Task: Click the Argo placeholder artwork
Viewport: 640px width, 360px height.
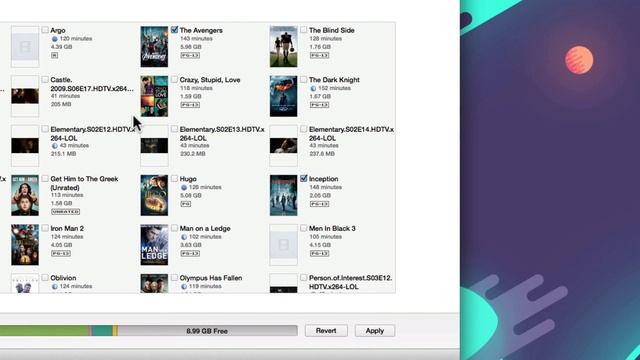Action: tap(25, 47)
